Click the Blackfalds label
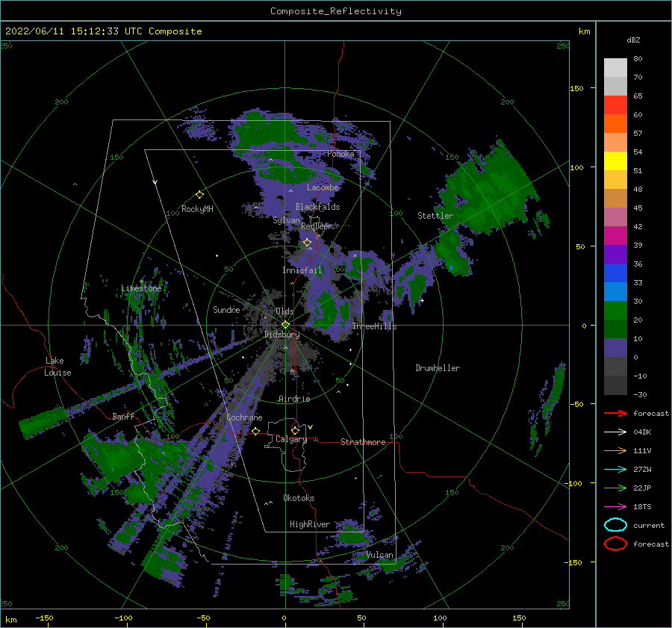 click(317, 207)
